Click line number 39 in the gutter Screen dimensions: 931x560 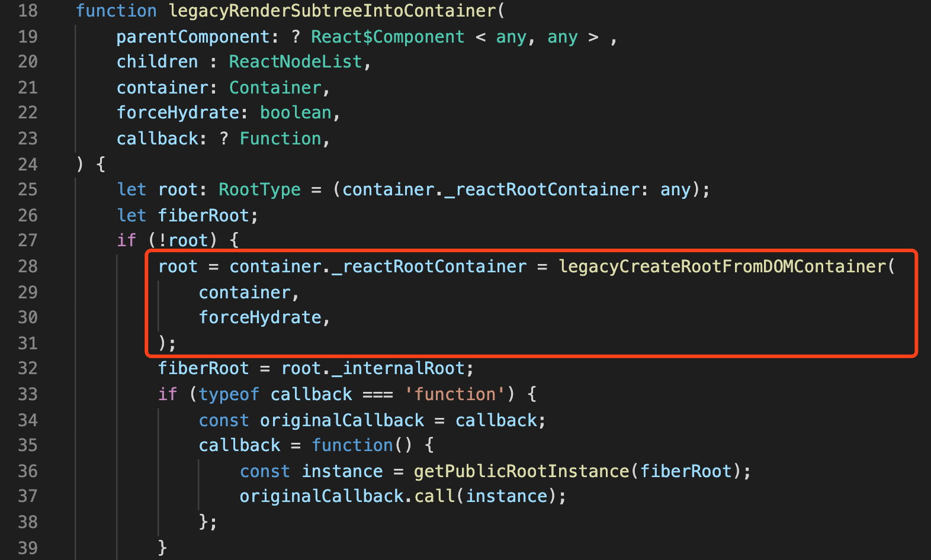tap(28, 548)
